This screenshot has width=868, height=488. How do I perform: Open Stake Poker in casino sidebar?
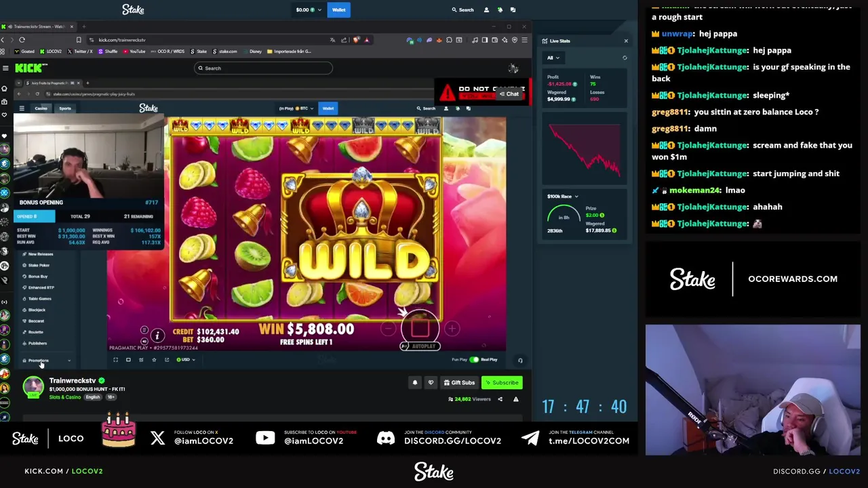tap(37, 265)
